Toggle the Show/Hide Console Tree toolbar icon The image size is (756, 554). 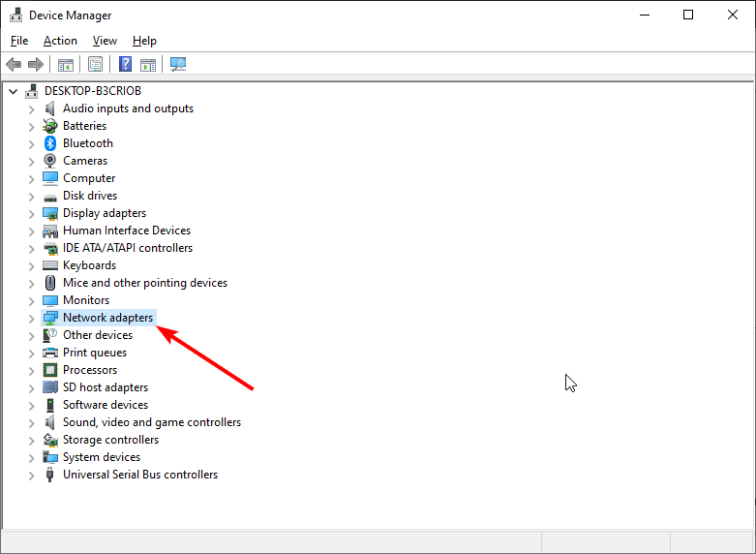tap(66, 64)
